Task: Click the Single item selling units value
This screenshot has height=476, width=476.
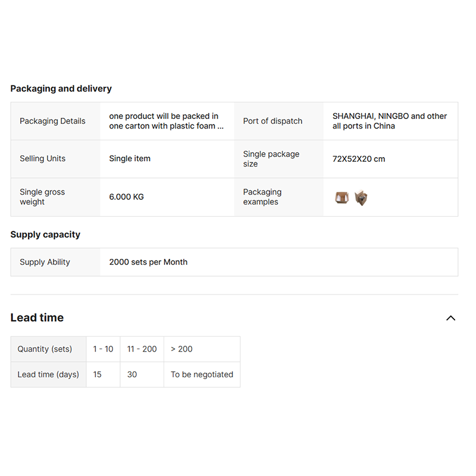Action: (130, 159)
